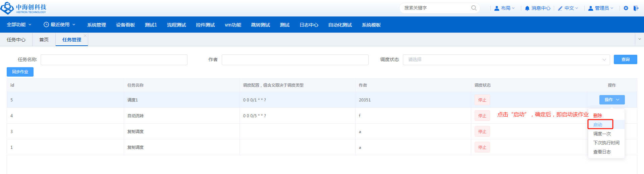Click the company logo
Viewport: 644px width, 174px height.
coord(23,8)
